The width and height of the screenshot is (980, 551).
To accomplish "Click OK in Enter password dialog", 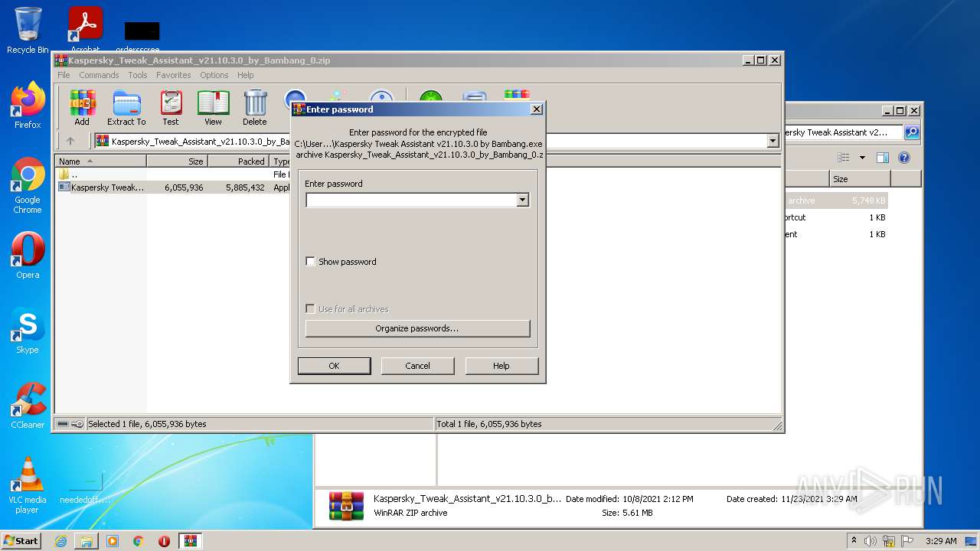I will click(334, 366).
